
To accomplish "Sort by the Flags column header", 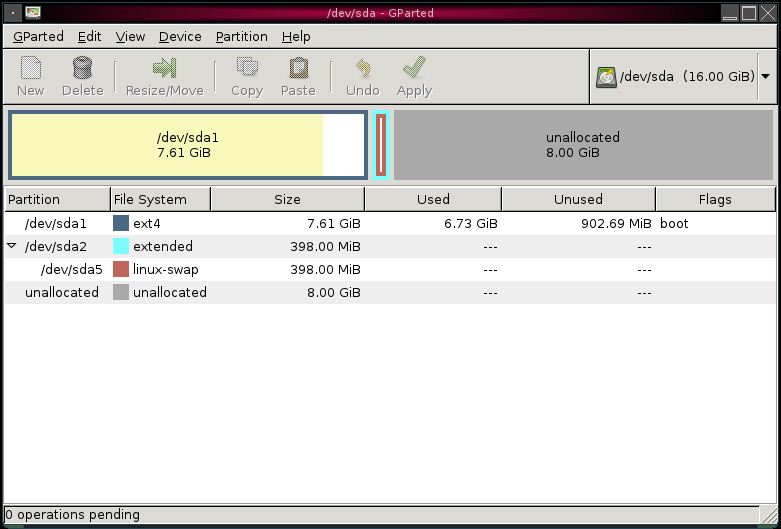I will point(715,199).
